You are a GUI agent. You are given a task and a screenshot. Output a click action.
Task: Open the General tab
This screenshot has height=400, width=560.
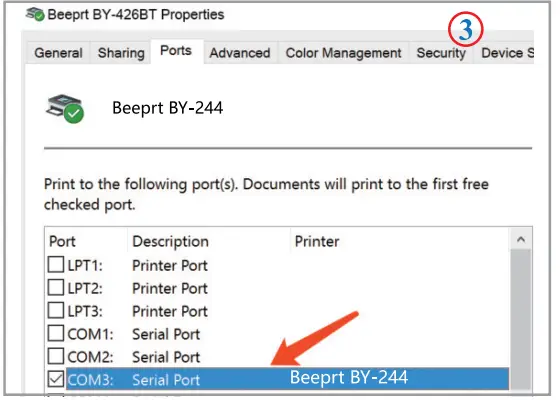pos(58,53)
